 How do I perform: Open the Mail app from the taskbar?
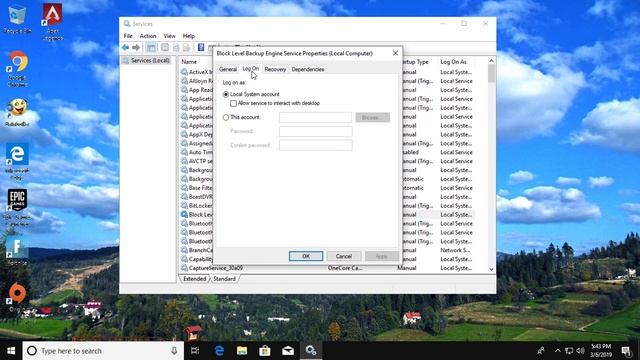288,351
